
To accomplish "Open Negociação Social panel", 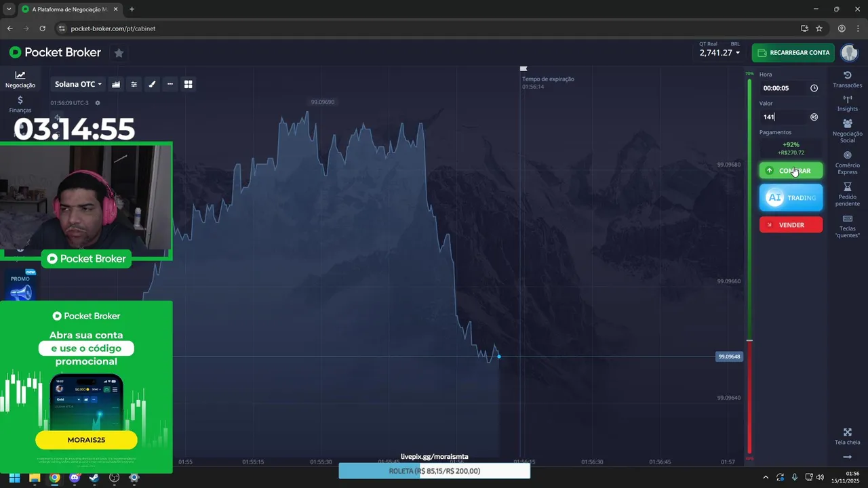I will click(x=847, y=131).
